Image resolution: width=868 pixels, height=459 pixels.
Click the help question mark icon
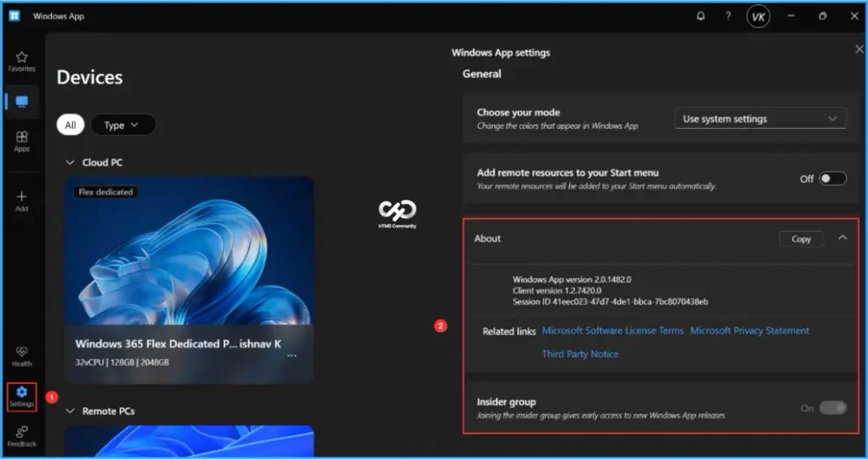tap(728, 16)
